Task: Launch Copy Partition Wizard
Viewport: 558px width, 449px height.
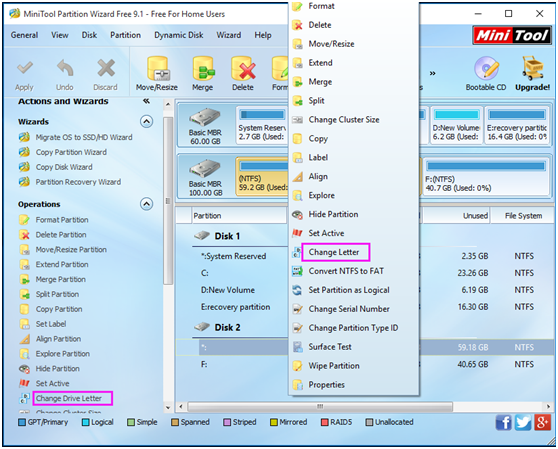Action: (x=71, y=152)
